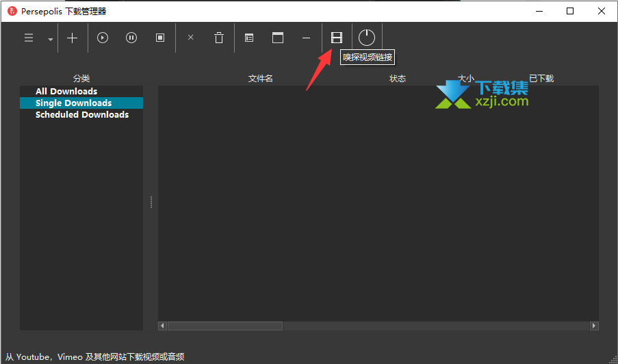
Task: Click the 分类 category header
Action: click(x=81, y=79)
